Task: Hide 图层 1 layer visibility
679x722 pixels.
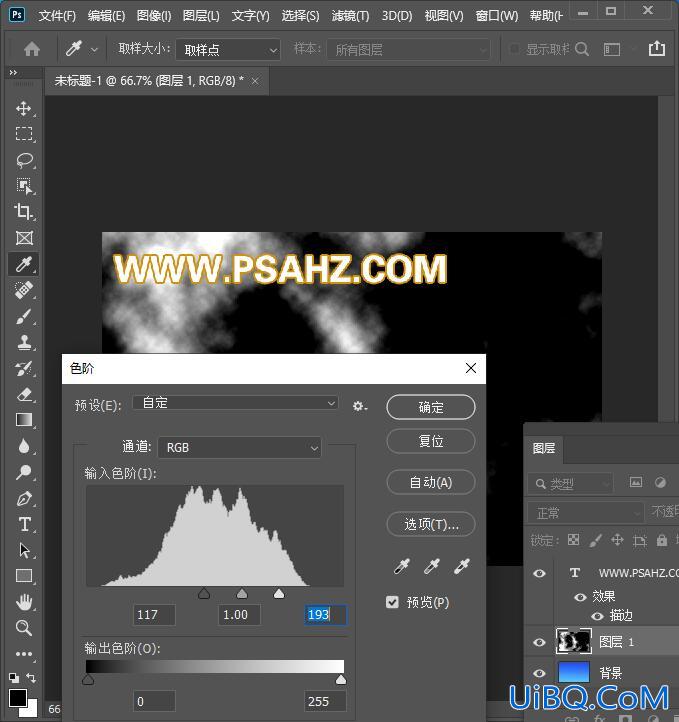Action: coord(539,642)
